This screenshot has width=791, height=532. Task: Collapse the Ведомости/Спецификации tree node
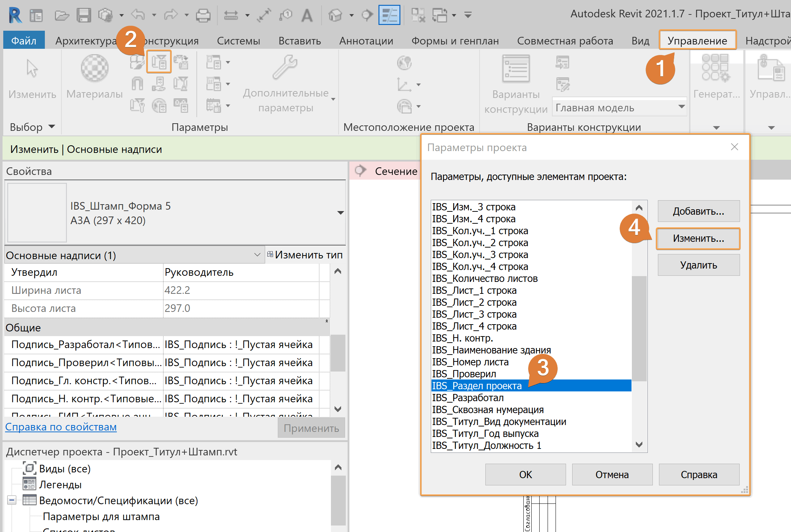click(12, 500)
